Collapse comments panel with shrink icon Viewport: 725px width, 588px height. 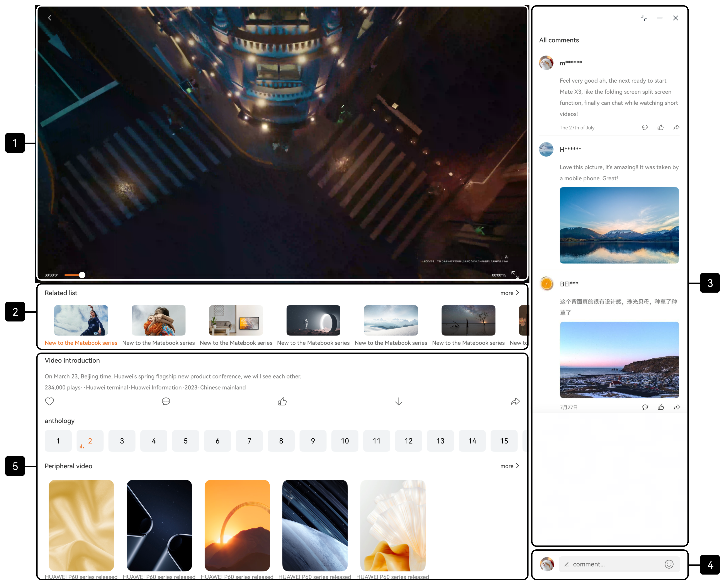[x=644, y=18]
